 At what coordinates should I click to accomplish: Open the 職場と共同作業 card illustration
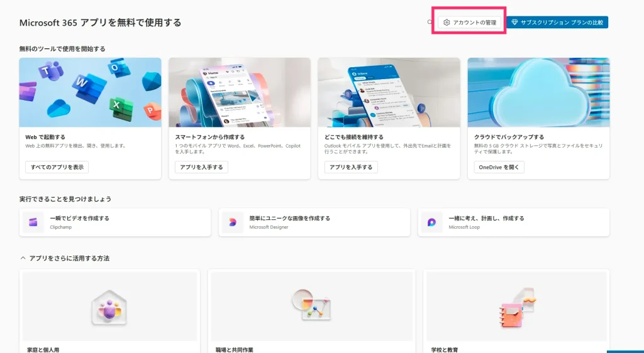pos(312,307)
